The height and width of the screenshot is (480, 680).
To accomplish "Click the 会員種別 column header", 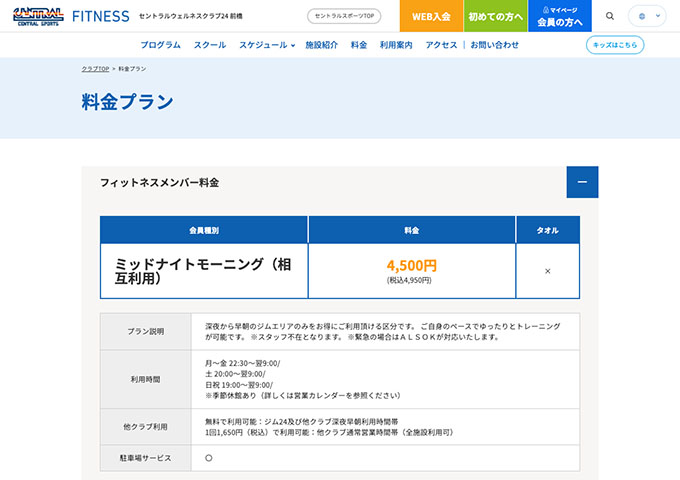I will [204, 230].
